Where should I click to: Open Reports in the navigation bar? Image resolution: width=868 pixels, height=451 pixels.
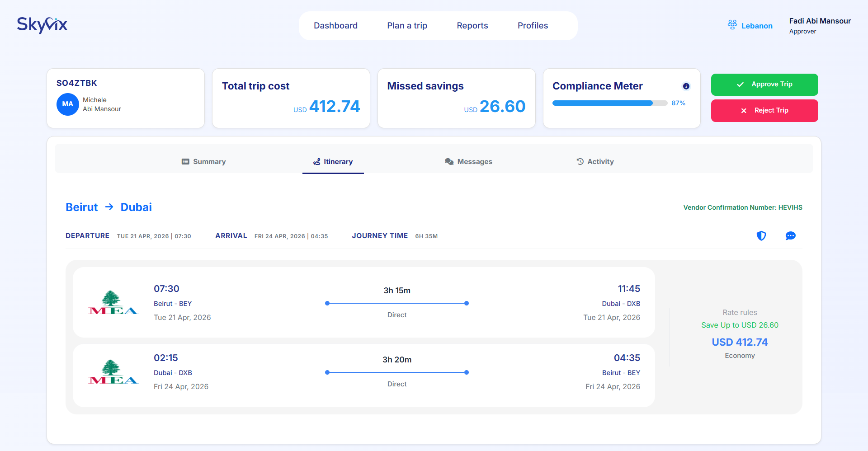tap(472, 26)
